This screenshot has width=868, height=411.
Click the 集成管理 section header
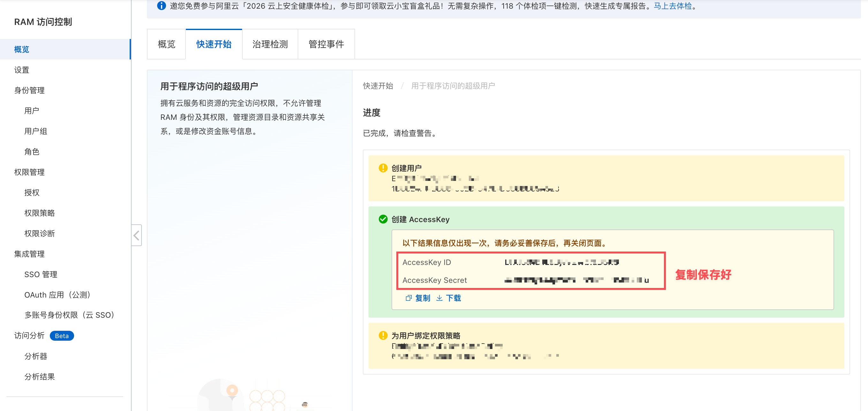29,254
